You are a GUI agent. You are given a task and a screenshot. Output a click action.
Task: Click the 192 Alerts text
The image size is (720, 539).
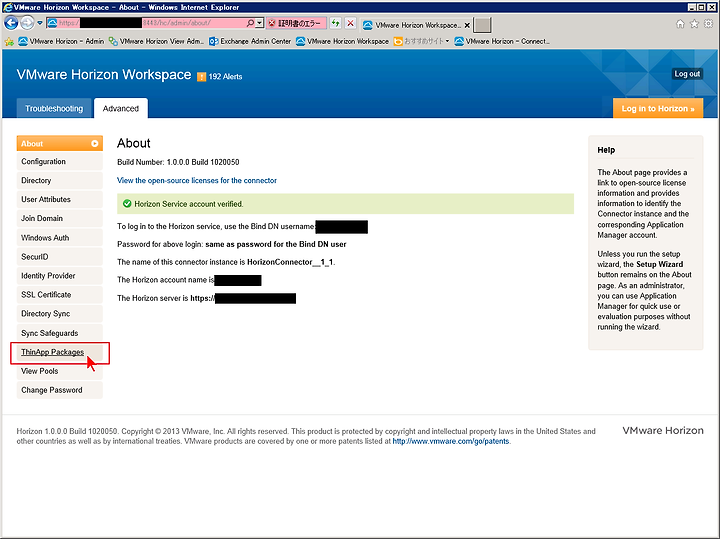(x=225, y=77)
